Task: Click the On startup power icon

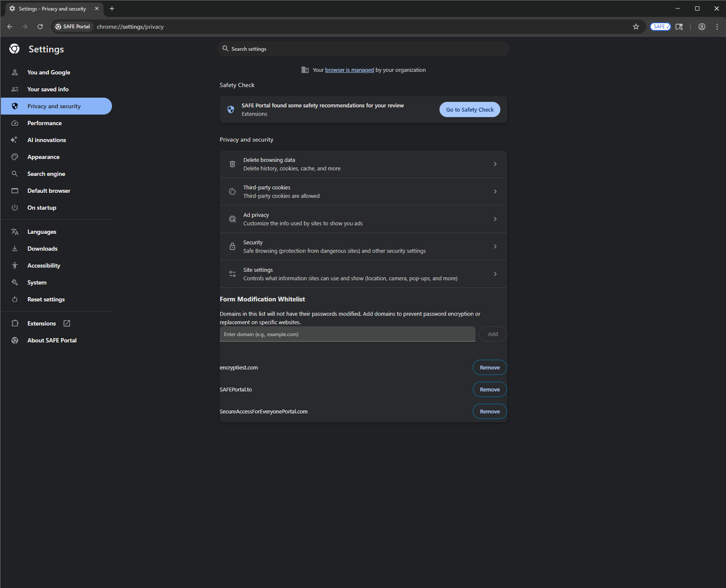Action: click(15, 208)
